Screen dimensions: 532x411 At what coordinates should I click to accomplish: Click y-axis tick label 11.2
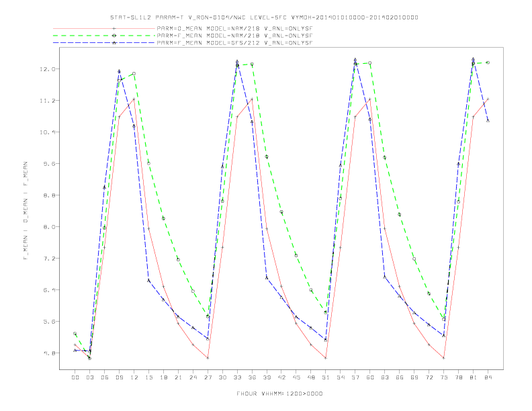pos(47,101)
